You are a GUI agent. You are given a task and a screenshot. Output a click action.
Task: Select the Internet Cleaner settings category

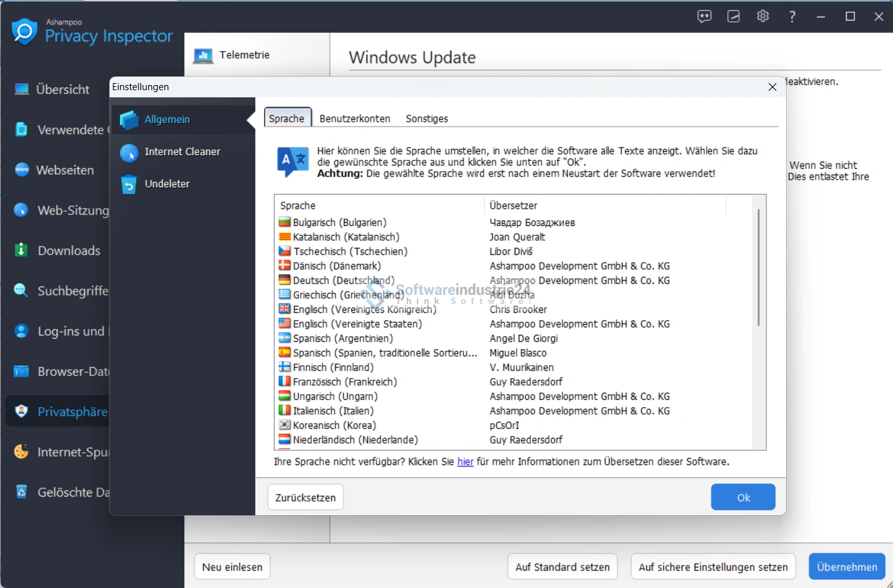click(182, 152)
